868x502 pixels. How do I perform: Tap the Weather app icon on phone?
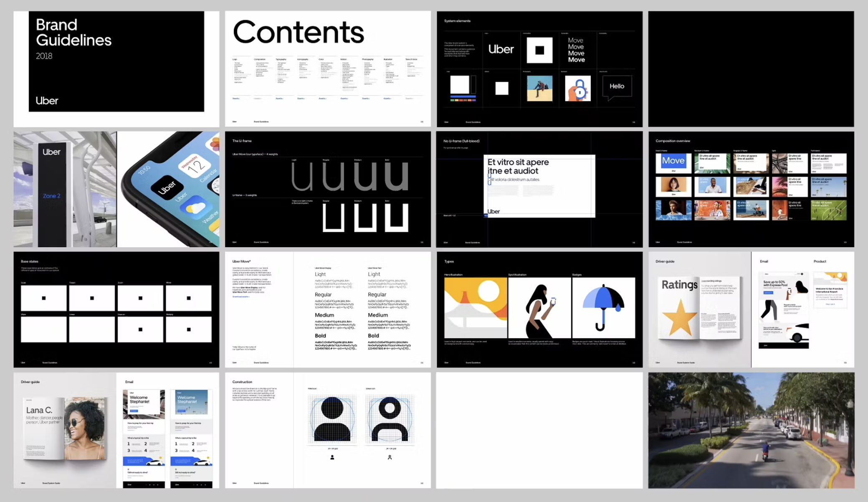tap(195, 208)
